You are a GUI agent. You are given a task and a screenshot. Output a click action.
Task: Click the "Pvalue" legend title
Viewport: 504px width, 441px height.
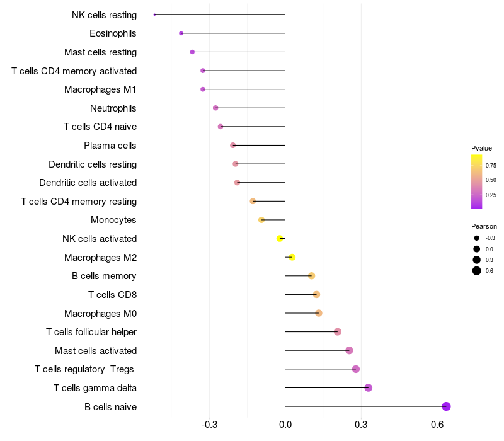481,148
